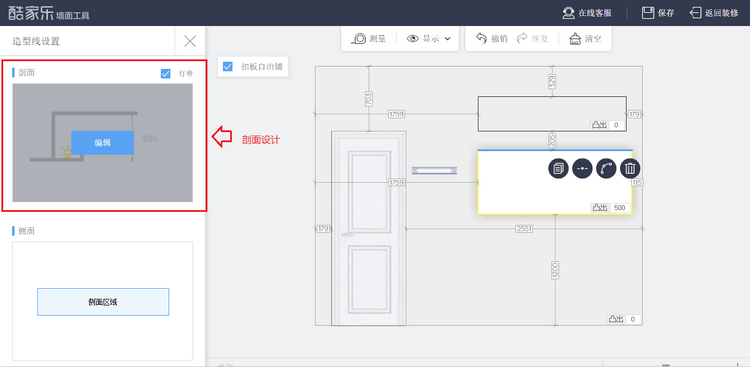Toggle the 扣板自由铺 checkbox
This screenshot has width=750, height=367.
click(x=228, y=67)
